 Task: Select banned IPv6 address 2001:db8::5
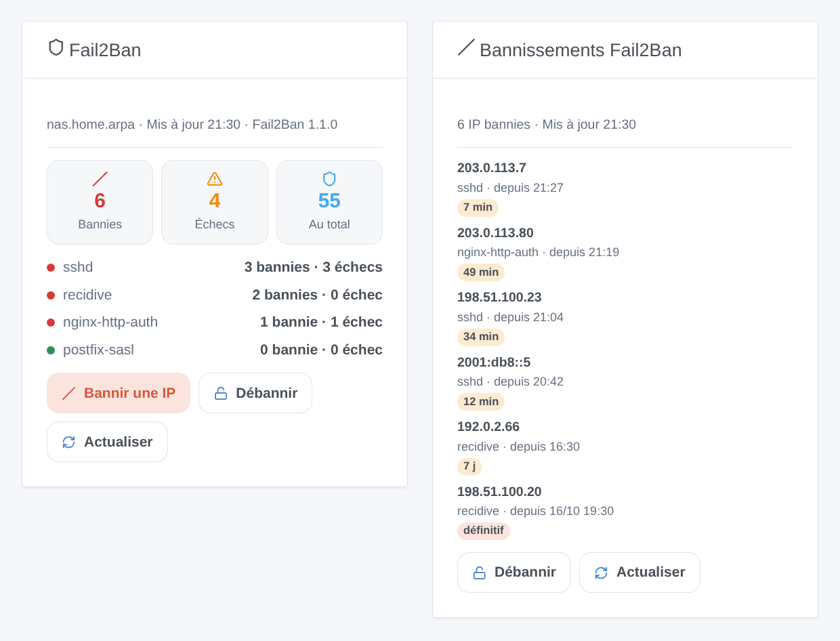[x=494, y=363]
